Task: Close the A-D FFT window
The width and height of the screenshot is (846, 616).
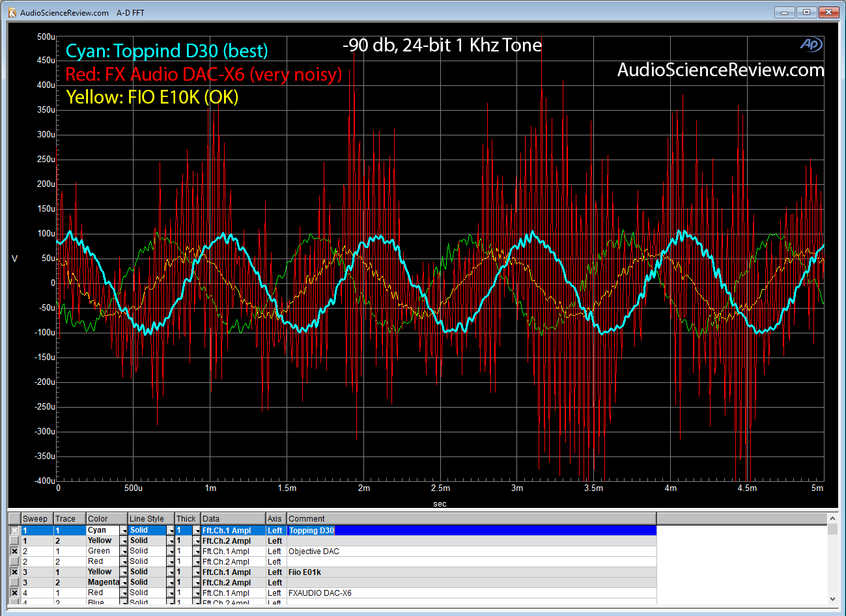Action: 829,12
